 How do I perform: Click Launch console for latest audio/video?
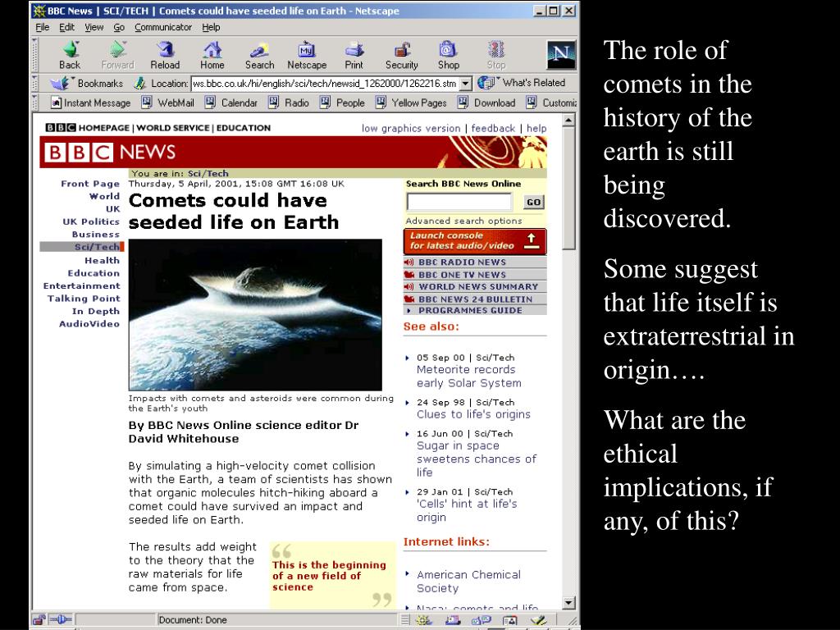(x=475, y=241)
